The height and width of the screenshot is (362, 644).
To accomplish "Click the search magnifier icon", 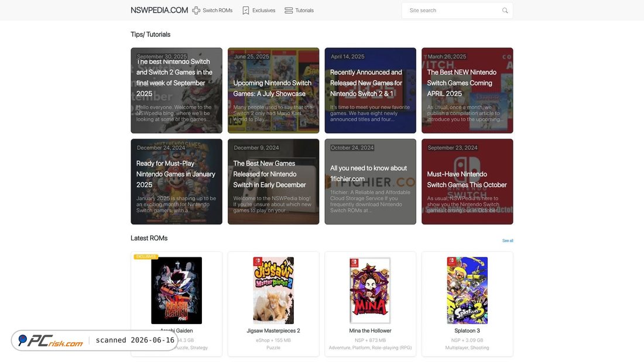I will tap(505, 11).
